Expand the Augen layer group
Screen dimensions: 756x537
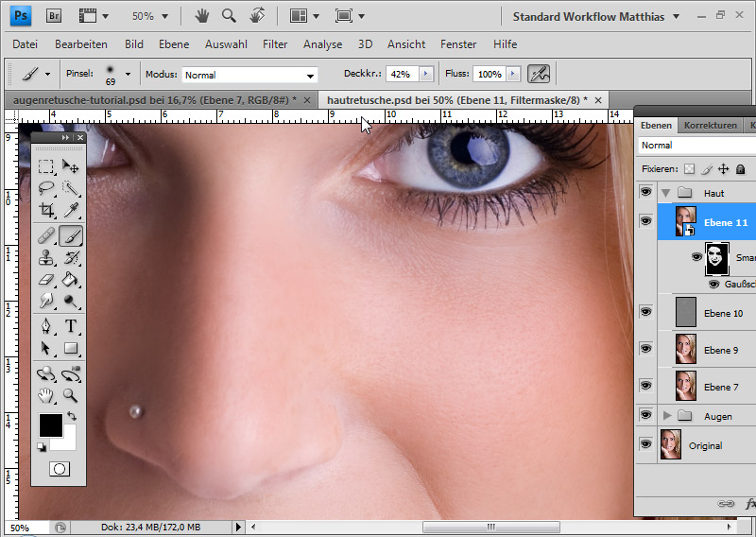(667, 416)
